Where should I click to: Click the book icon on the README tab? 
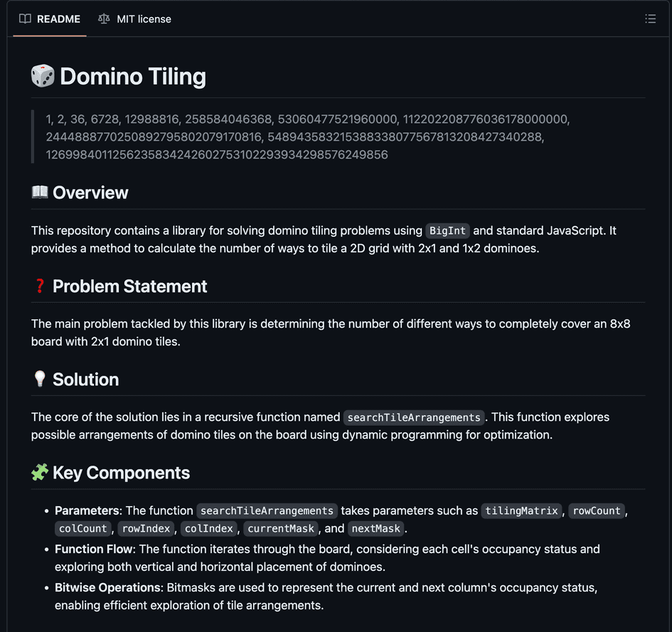click(26, 18)
